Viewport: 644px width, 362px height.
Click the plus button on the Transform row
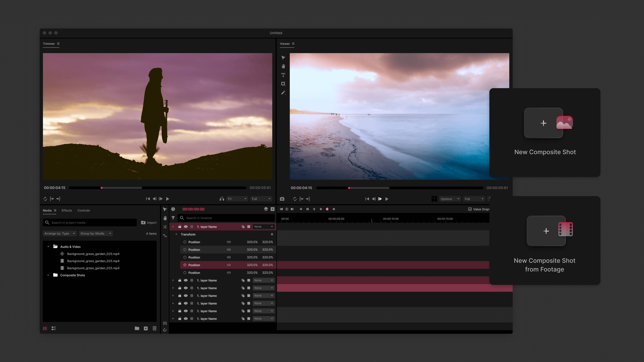tap(272, 234)
